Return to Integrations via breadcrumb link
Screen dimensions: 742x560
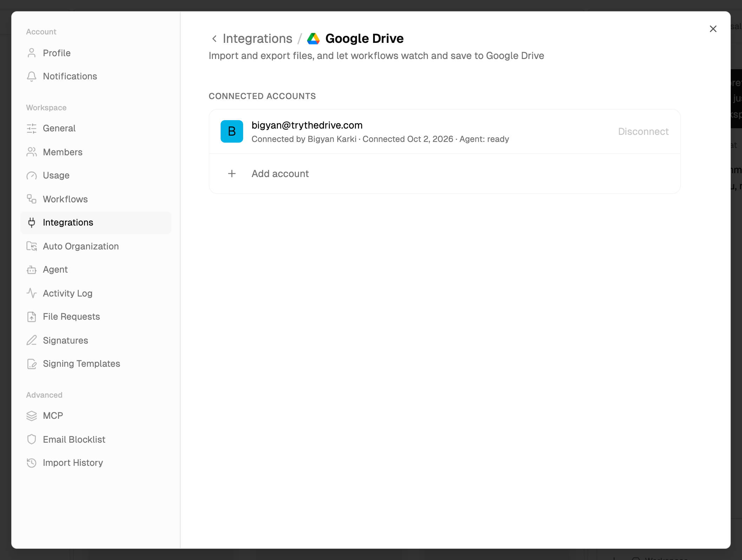click(258, 39)
